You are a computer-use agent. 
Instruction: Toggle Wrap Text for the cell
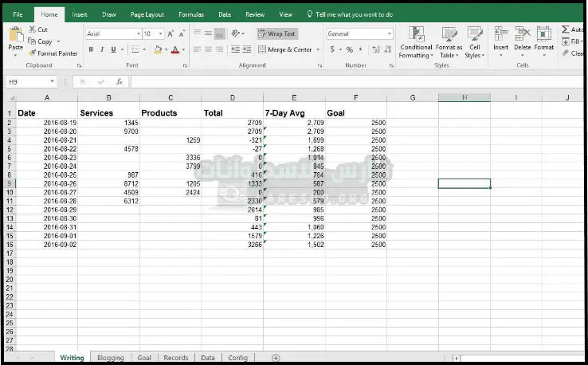click(276, 34)
